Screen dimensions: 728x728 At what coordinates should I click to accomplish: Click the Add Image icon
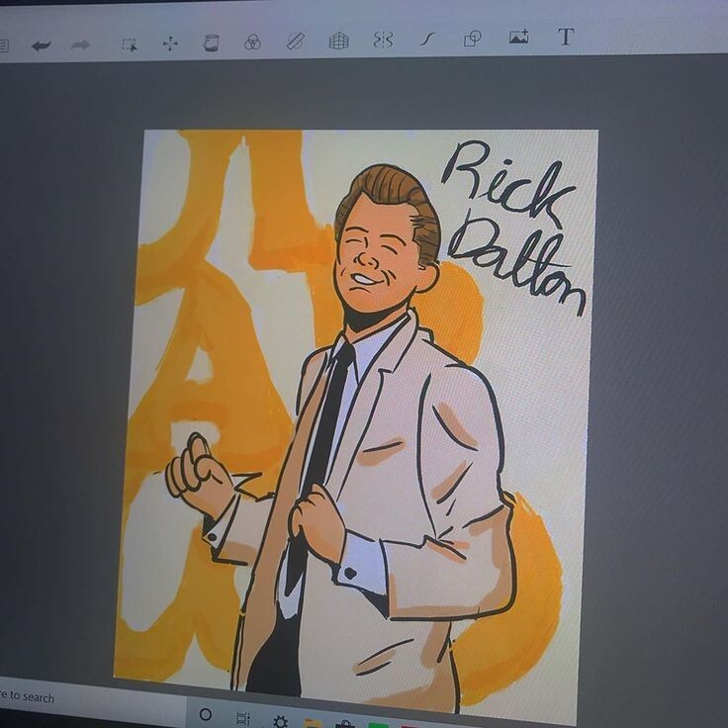coord(518,37)
